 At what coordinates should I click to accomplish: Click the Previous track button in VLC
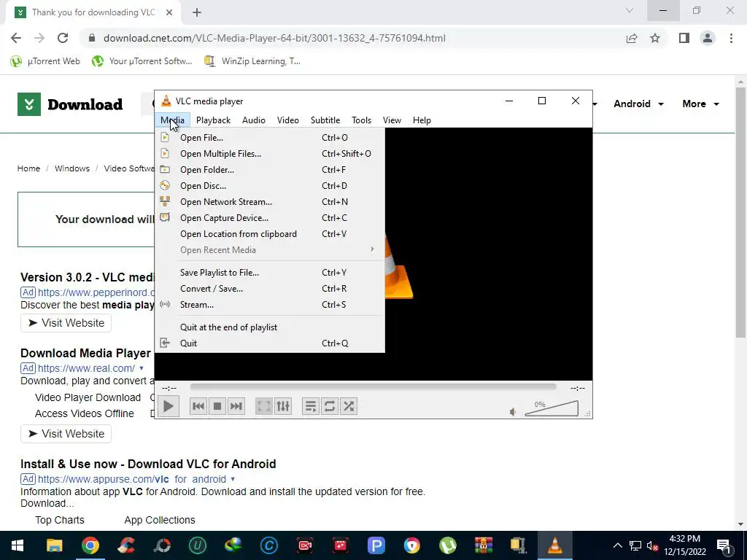(x=198, y=406)
